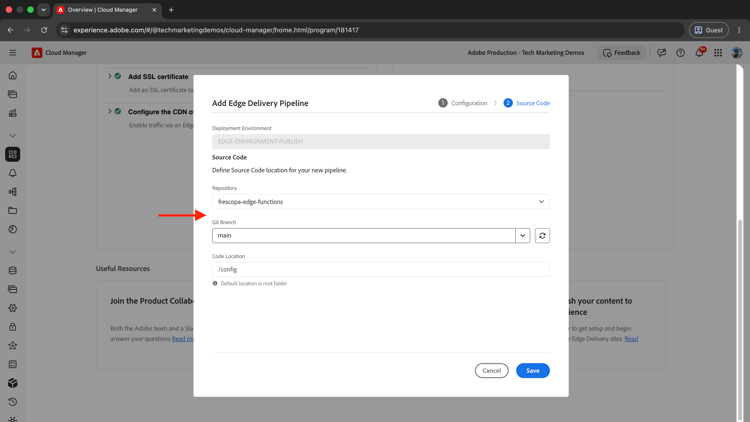Screen dimensions: 750x422
Task: Open the bell icon in left sidebar
Action: pos(12,173)
